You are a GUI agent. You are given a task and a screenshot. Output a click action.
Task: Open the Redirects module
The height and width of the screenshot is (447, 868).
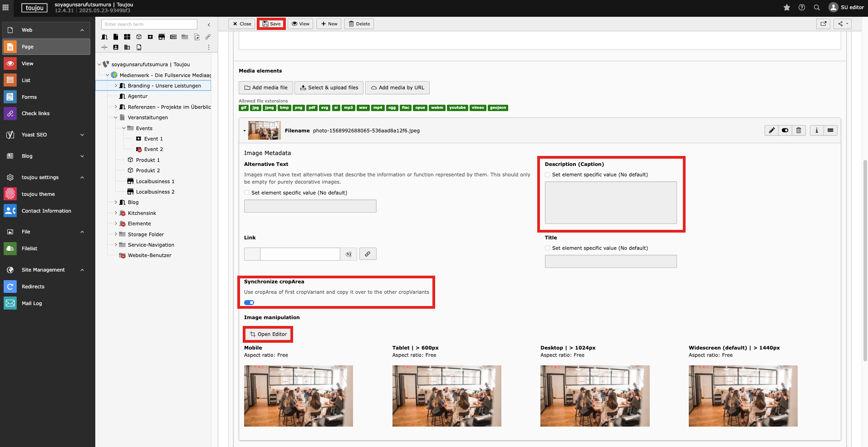(33, 287)
